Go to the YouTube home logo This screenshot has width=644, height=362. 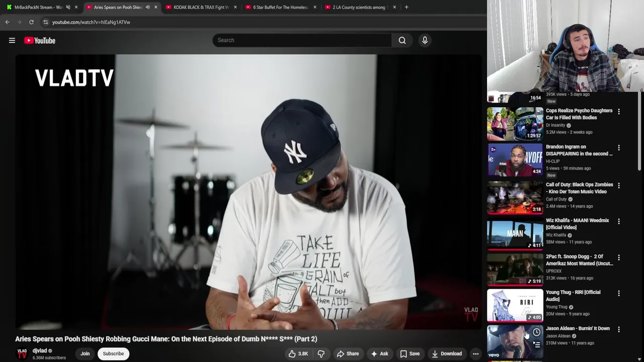40,40
